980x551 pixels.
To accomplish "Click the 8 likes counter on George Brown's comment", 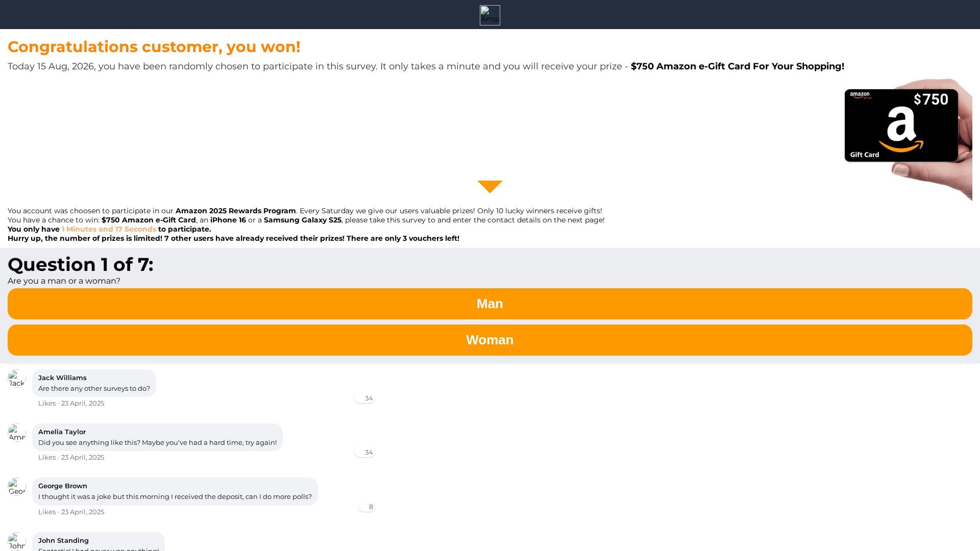I will (x=366, y=507).
